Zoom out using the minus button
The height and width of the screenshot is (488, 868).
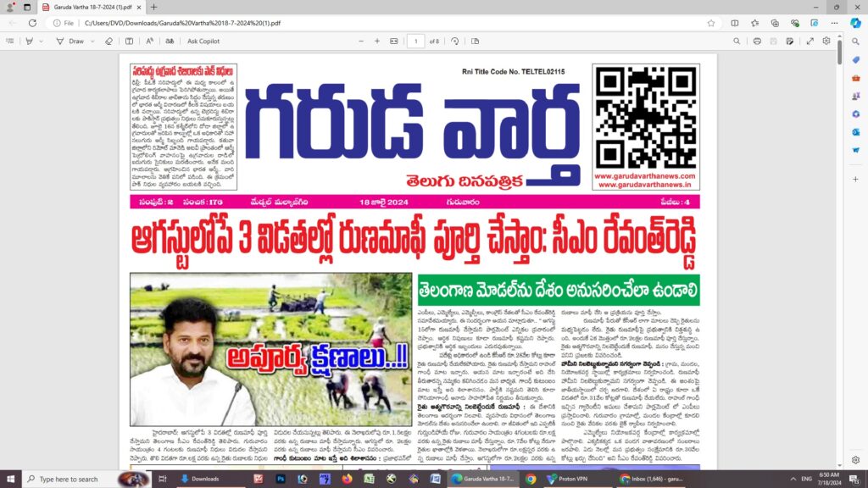(361, 41)
